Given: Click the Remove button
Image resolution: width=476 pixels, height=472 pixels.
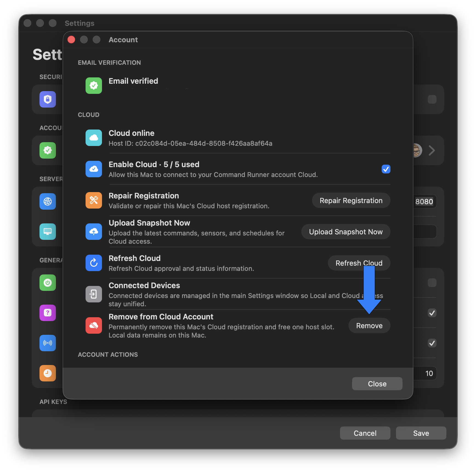Looking at the screenshot, I should pyautogui.click(x=369, y=326).
